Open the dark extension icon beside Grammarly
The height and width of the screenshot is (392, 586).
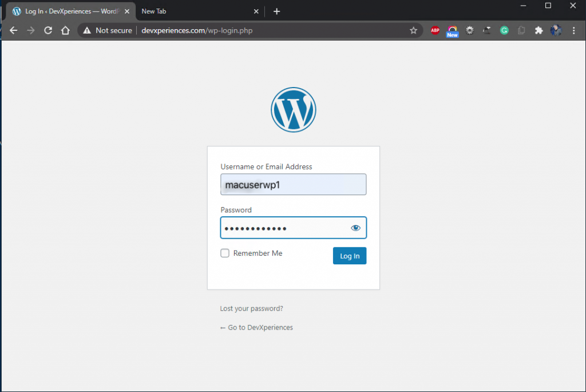tap(487, 30)
